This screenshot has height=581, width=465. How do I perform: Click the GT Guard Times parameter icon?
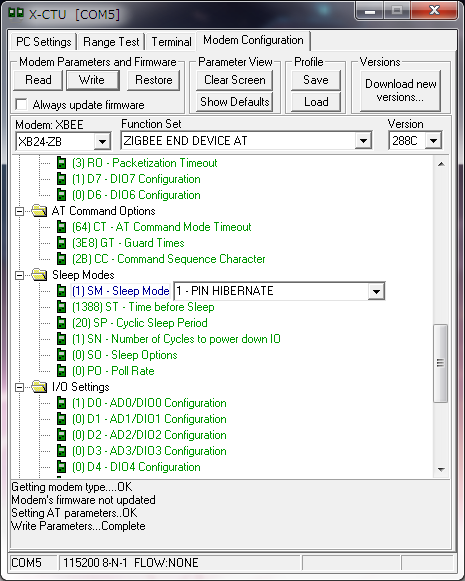pyautogui.click(x=61, y=243)
